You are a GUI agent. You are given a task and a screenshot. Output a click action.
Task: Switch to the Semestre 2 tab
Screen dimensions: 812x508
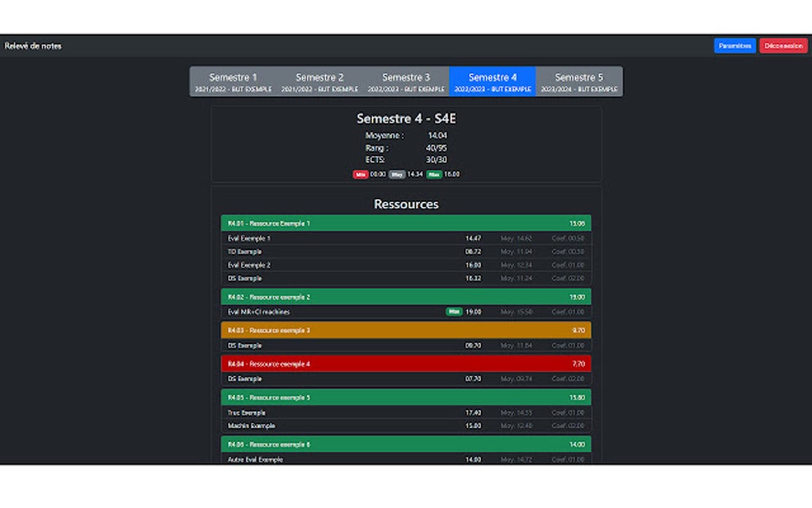coord(320,81)
